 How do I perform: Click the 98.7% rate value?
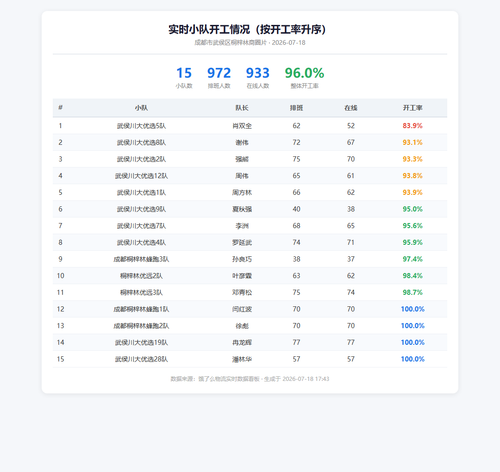(x=412, y=292)
